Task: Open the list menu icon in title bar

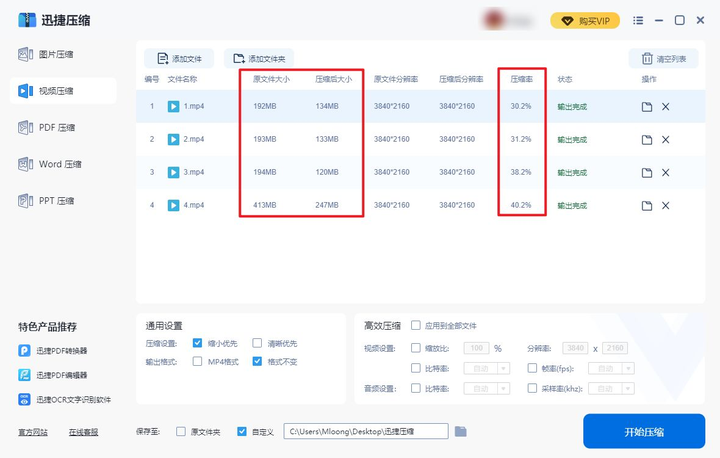Action: tap(638, 21)
